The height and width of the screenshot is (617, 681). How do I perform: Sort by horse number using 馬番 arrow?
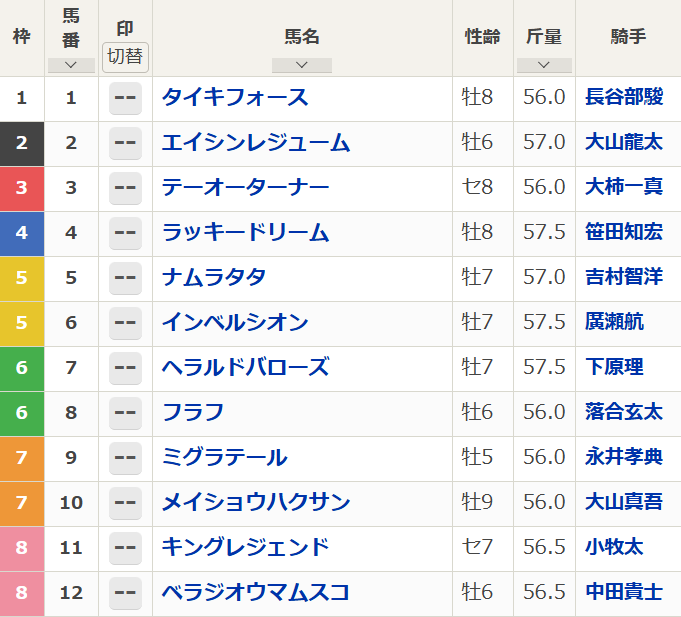70,65
